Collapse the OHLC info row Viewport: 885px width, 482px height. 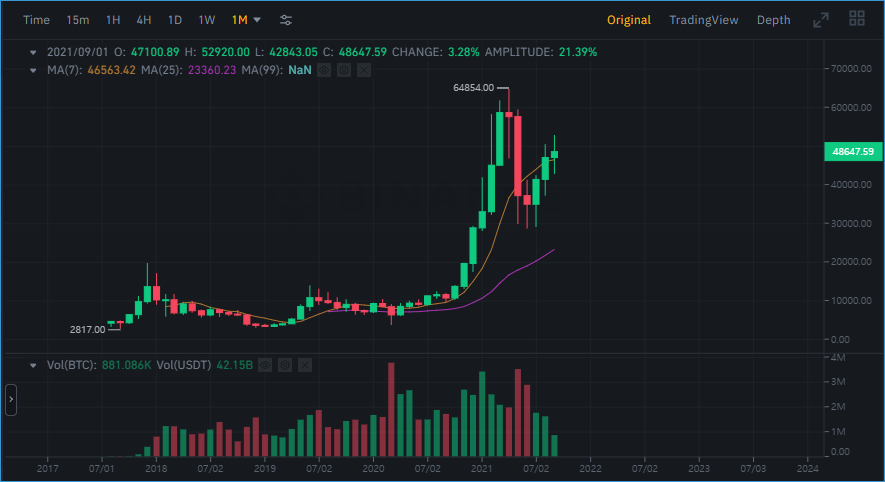[x=33, y=52]
